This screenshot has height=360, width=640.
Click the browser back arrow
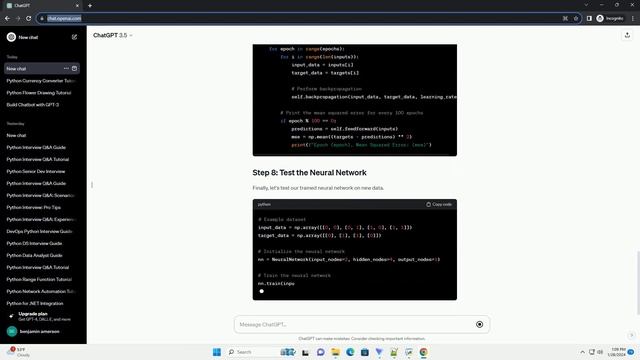pyautogui.click(x=7, y=18)
